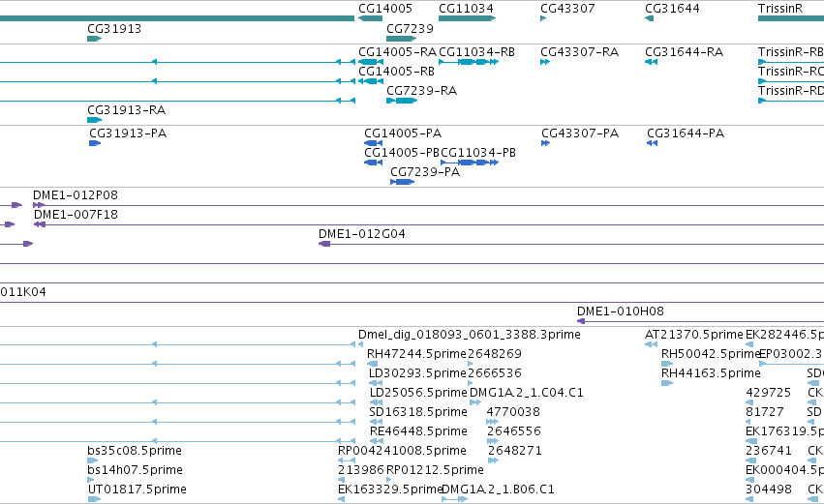Click the CG14005-RA transcript label

[397, 52]
